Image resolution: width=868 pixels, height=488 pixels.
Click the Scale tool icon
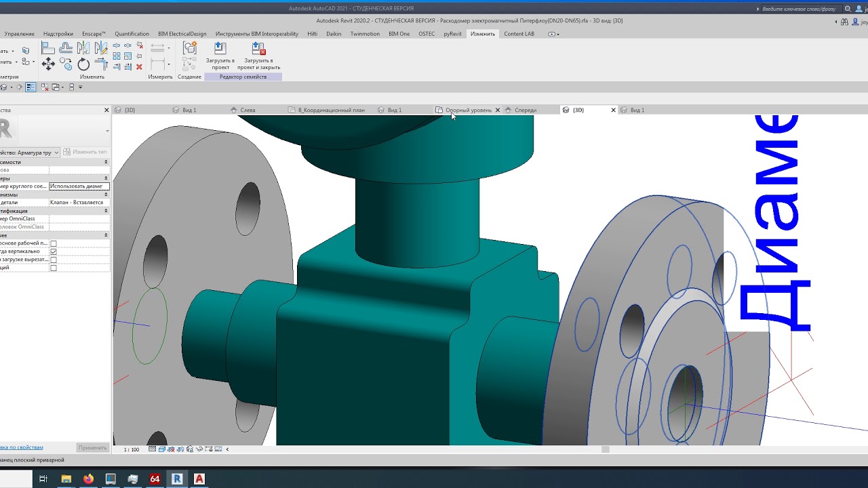click(127, 56)
